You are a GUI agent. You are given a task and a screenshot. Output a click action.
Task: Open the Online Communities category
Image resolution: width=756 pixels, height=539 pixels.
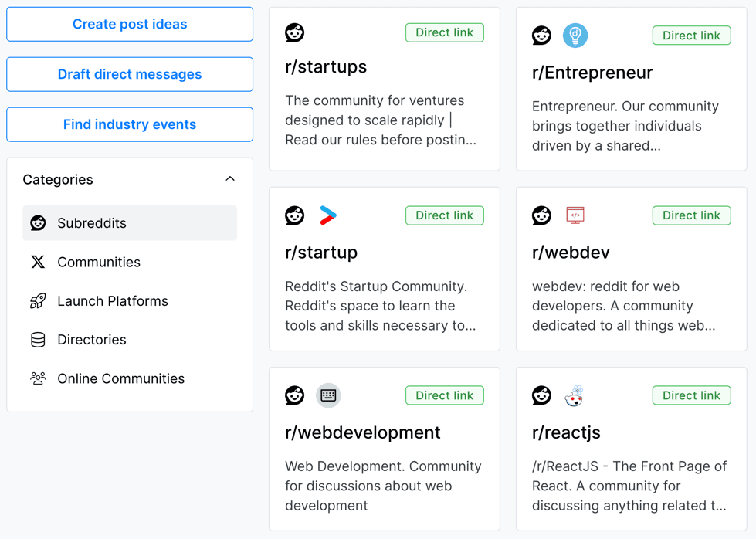pos(120,379)
